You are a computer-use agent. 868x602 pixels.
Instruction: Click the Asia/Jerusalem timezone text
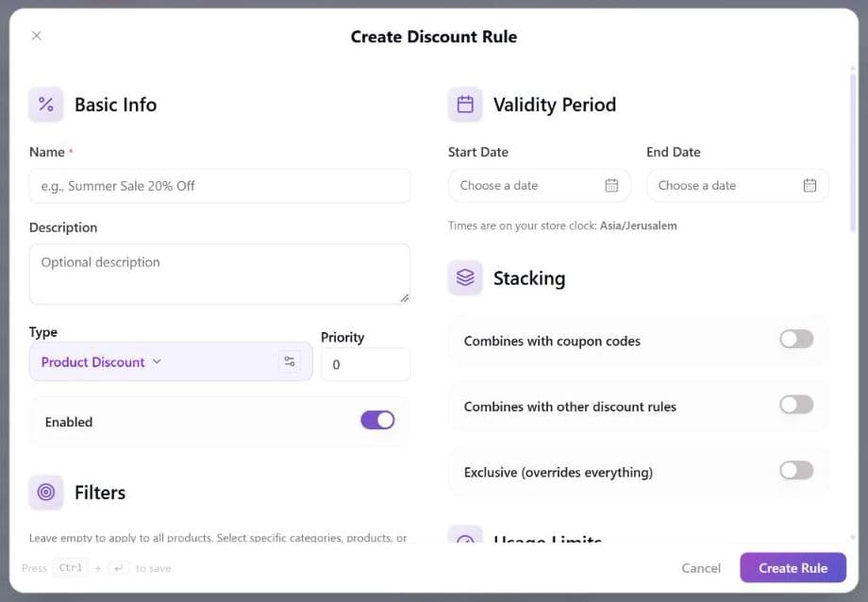click(639, 226)
